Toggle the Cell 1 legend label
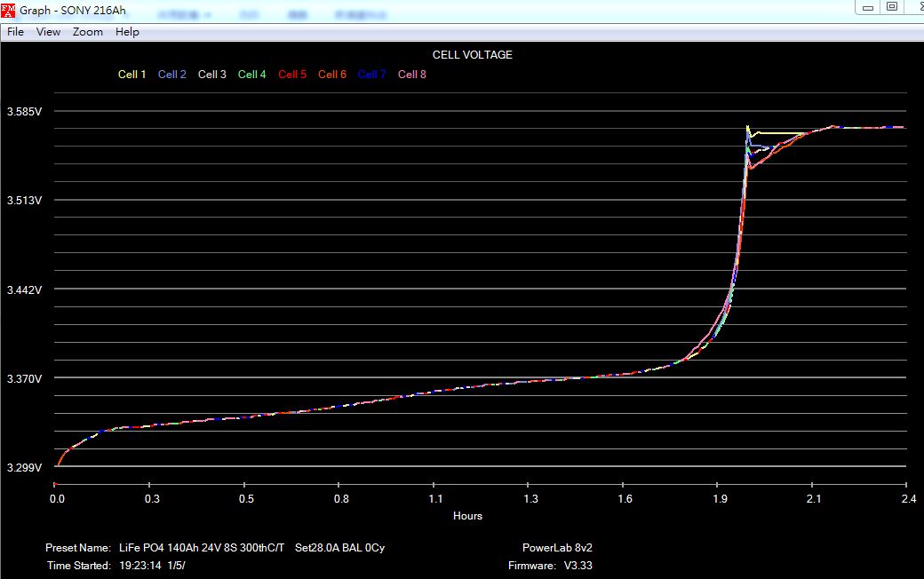The image size is (924, 579). click(131, 75)
